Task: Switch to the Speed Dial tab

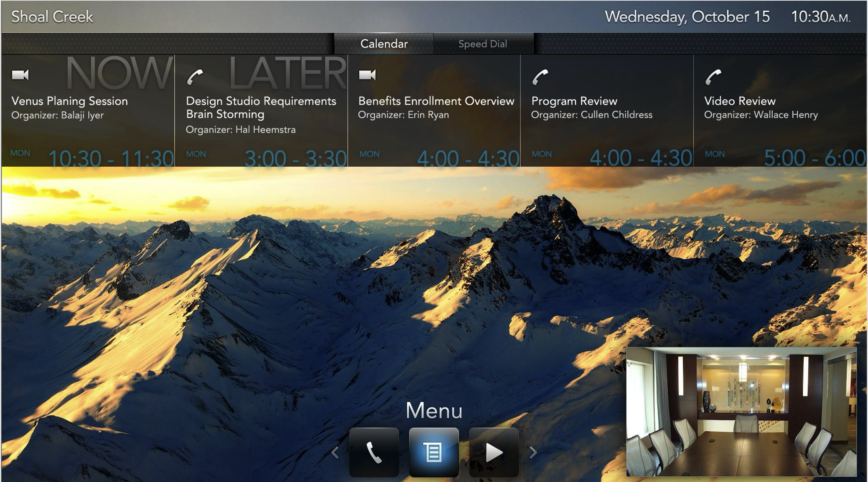Action: click(x=483, y=44)
